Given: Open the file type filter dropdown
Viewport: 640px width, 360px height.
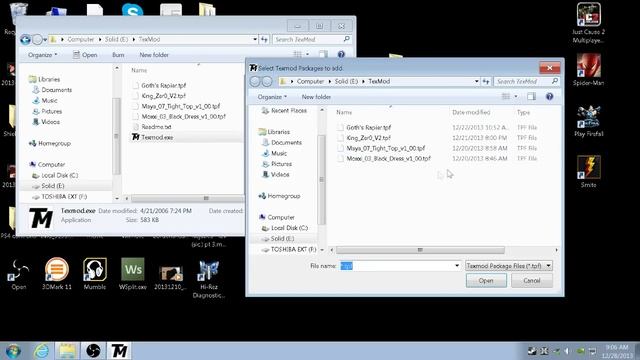Looking at the screenshot, I should click(549, 266).
